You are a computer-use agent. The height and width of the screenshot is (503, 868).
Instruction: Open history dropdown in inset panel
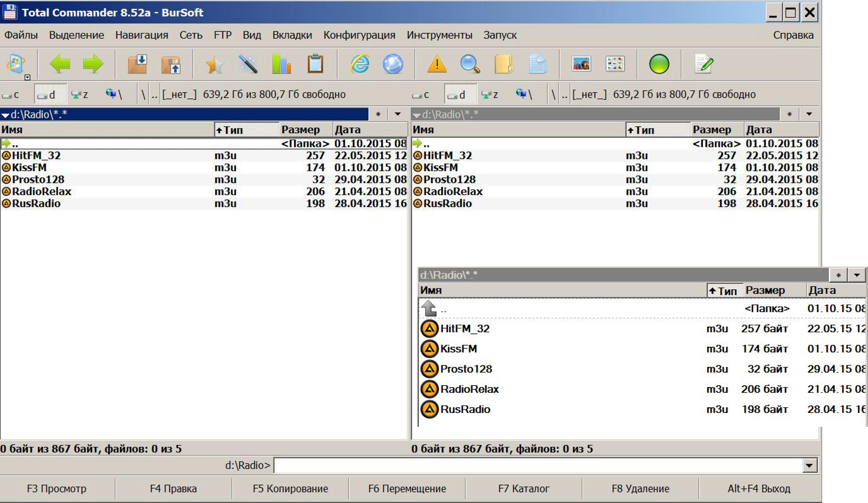tap(857, 275)
